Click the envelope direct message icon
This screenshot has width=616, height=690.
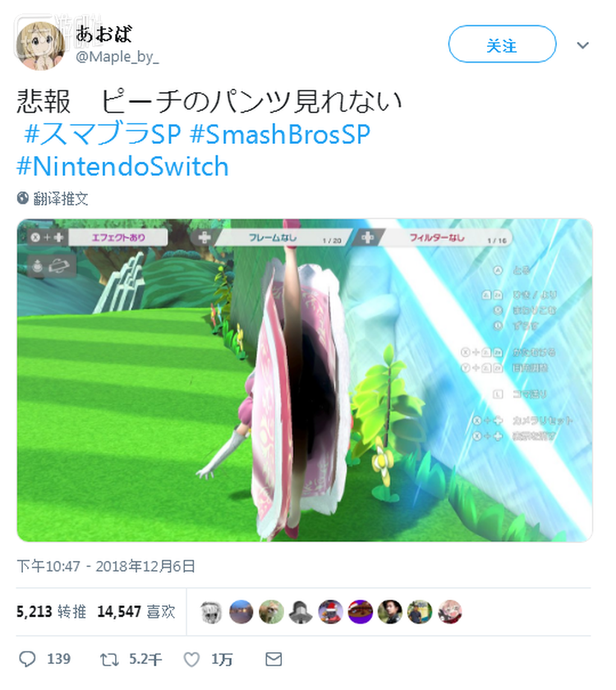(274, 659)
